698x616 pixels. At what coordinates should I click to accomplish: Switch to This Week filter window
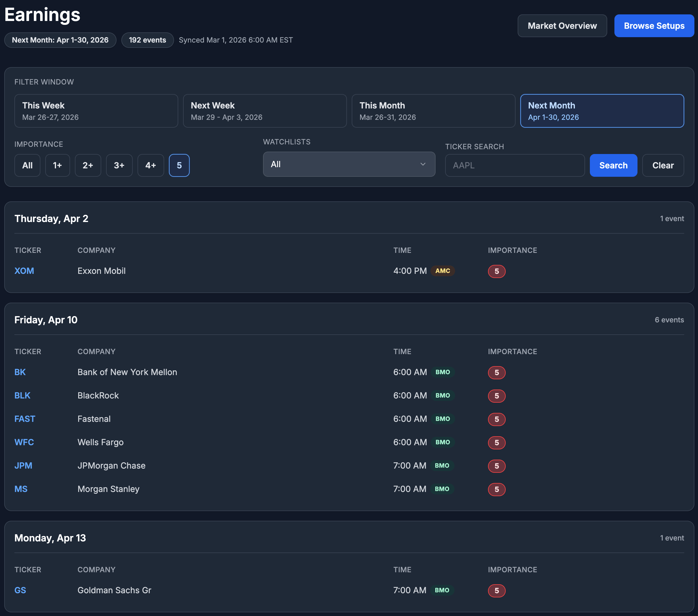tap(96, 111)
